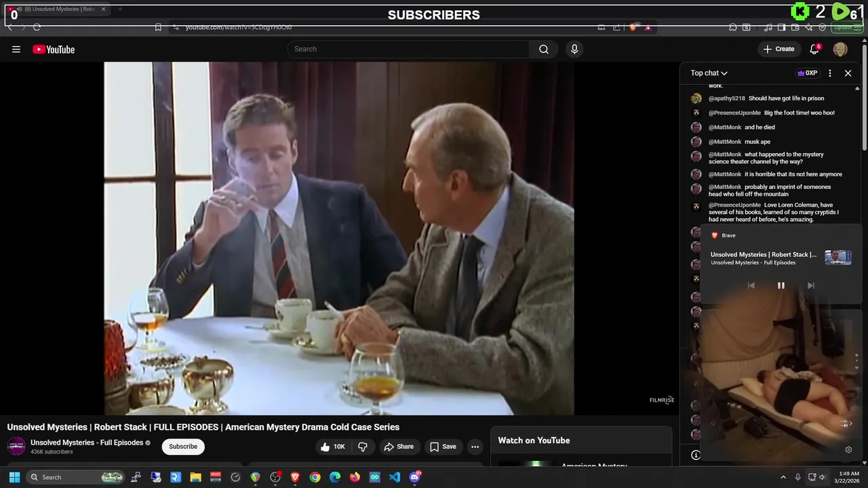Click '436K subscribers' text
This screenshot has width=868, height=488.
click(52, 452)
